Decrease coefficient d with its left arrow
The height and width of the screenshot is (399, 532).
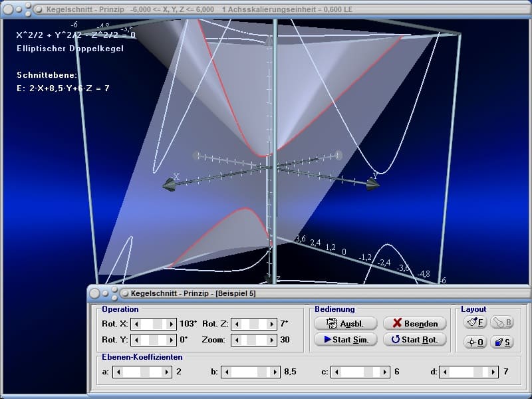[445, 372]
